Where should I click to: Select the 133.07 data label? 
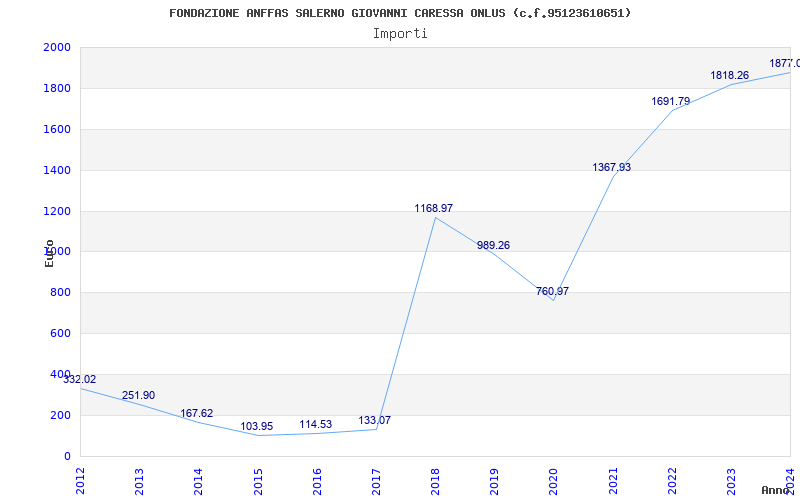pyautogui.click(x=374, y=420)
